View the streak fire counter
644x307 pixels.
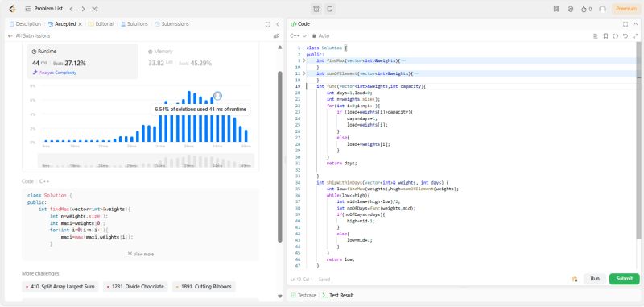(586, 9)
